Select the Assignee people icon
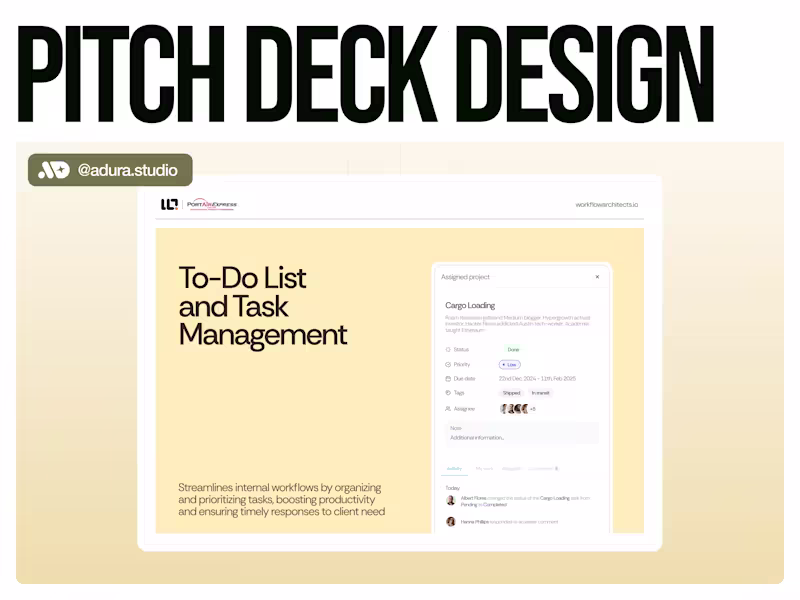 tap(448, 408)
